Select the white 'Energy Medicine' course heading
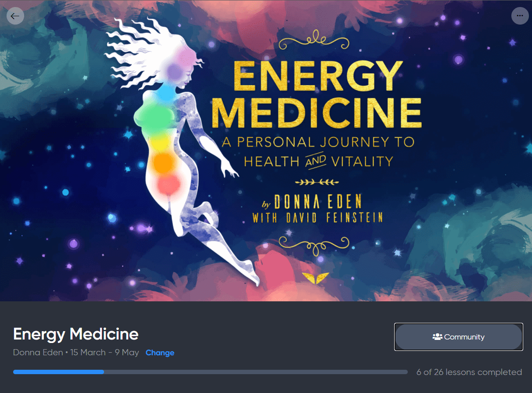 (x=76, y=334)
